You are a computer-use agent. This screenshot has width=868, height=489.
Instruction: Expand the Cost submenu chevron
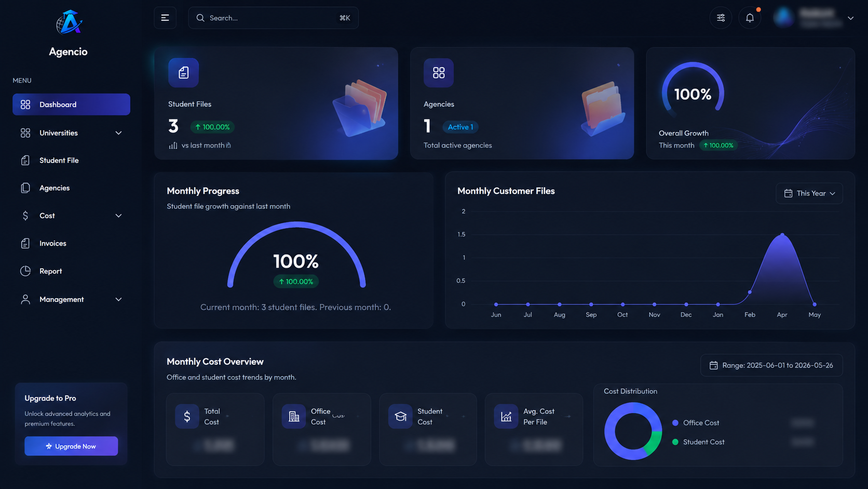click(x=118, y=216)
